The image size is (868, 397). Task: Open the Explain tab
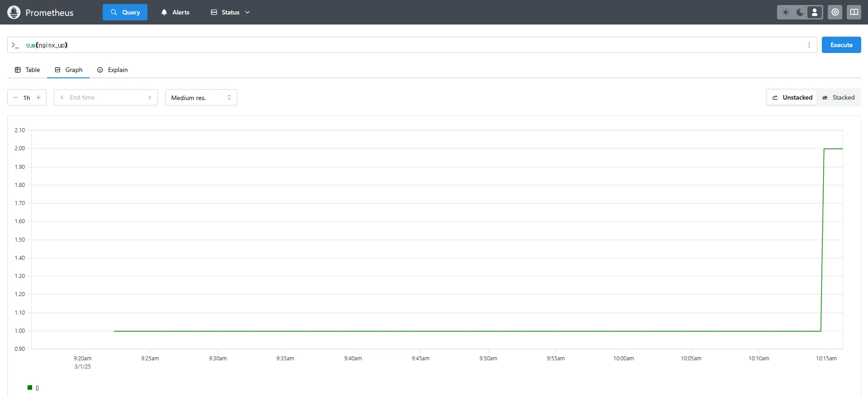click(113, 70)
